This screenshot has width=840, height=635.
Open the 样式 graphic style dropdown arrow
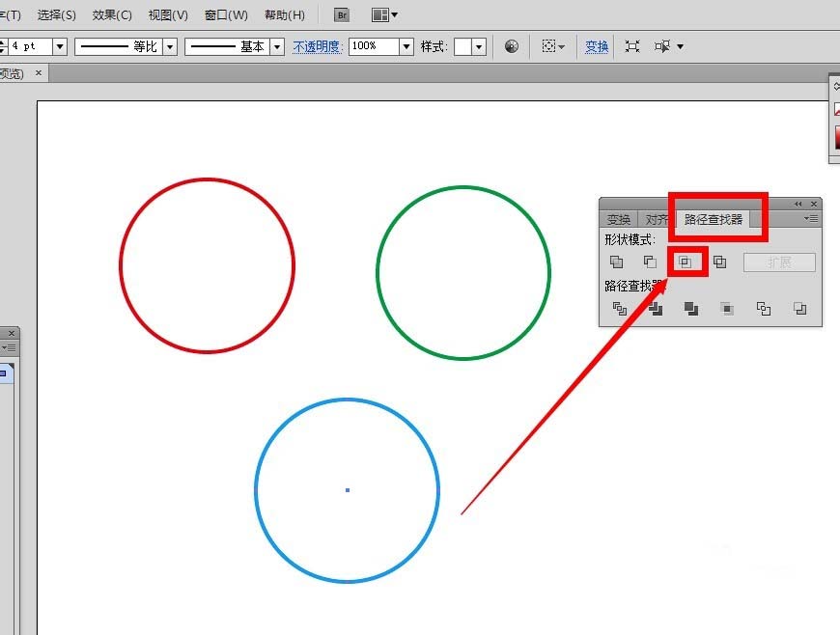pos(478,46)
